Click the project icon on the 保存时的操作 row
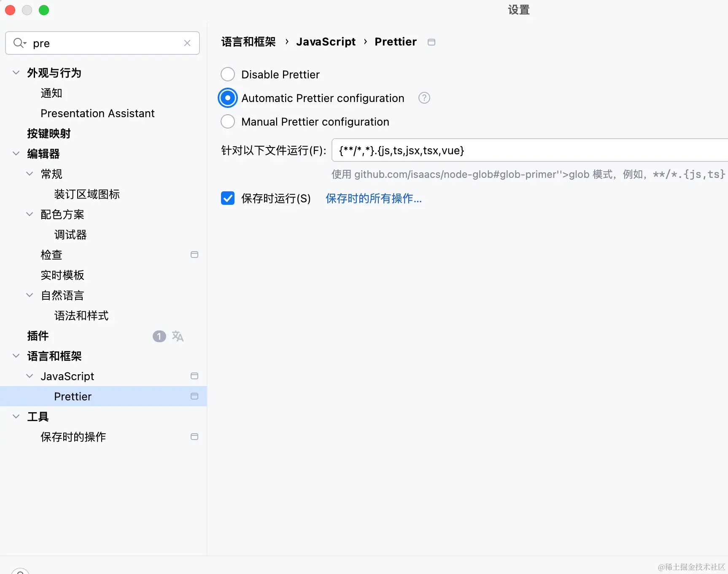The height and width of the screenshot is (574, 728). click(x=194, y=437)
